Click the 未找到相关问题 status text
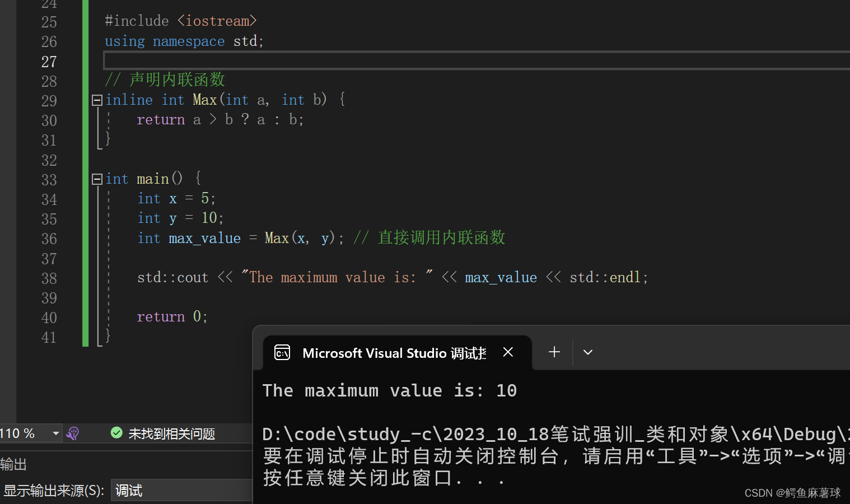Viewport: 850px width, 504px height. (x=171, y=434)
